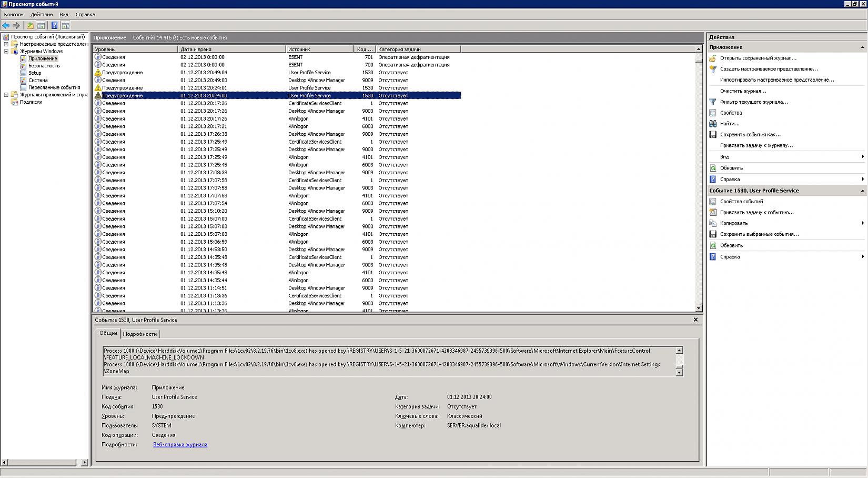The image size is (868, 478).
Task: Select the event row dated 01.12.2013 17:26:38
Action: click(277, 134)
